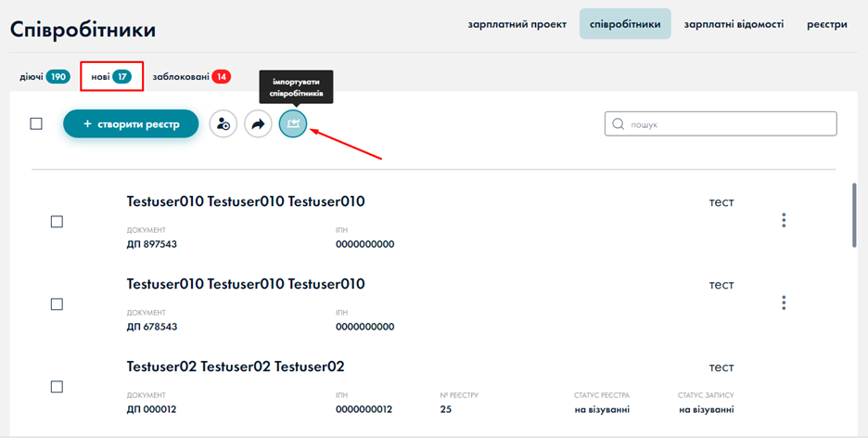
Task: Click the magnifier icon in search box
Action: click(618, 124)
